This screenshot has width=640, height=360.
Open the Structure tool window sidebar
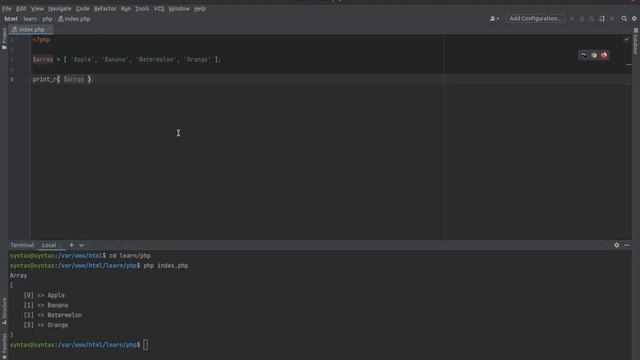point(4,311)
